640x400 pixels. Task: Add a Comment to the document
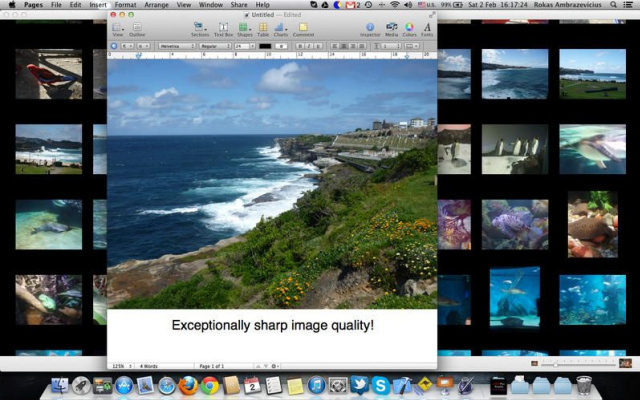[303, 28]
